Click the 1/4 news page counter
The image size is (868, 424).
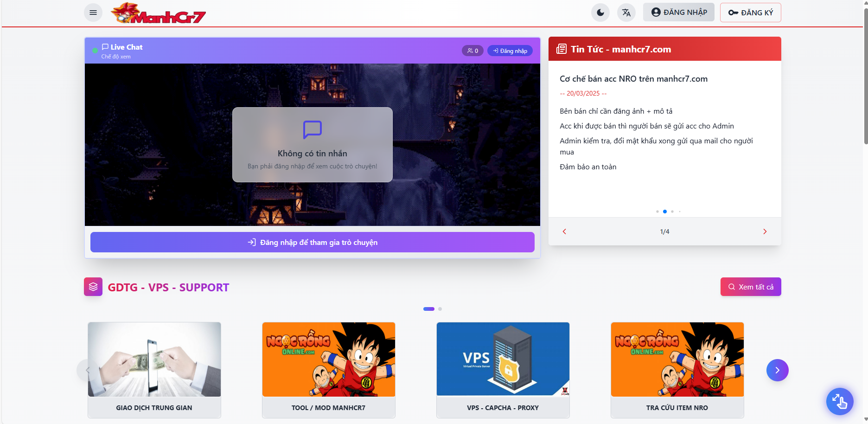click(x=665, y=231)
